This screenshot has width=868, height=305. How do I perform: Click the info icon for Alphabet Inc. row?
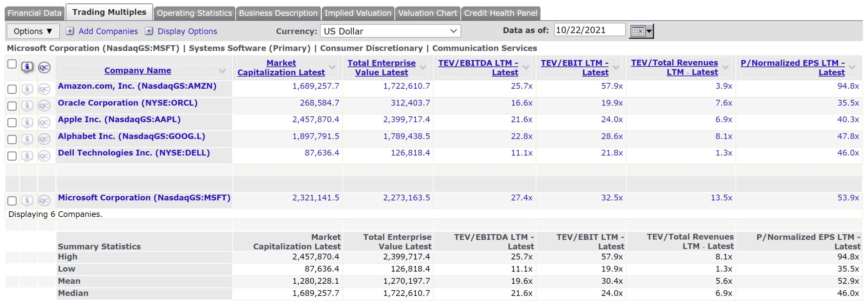tap(27, 139)
